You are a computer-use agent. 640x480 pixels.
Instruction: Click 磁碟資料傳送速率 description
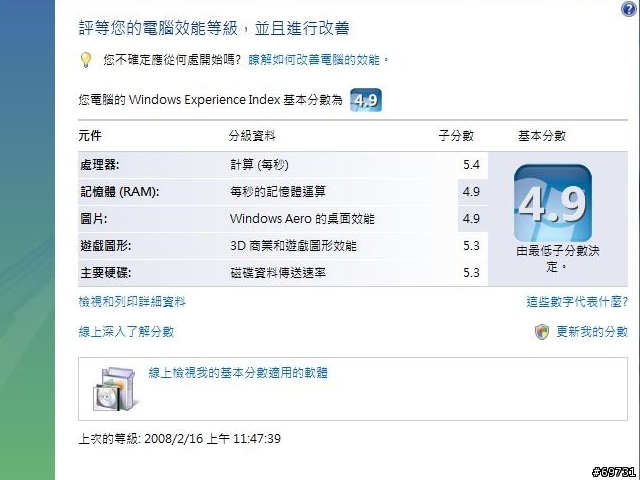[x=278, y=273]
